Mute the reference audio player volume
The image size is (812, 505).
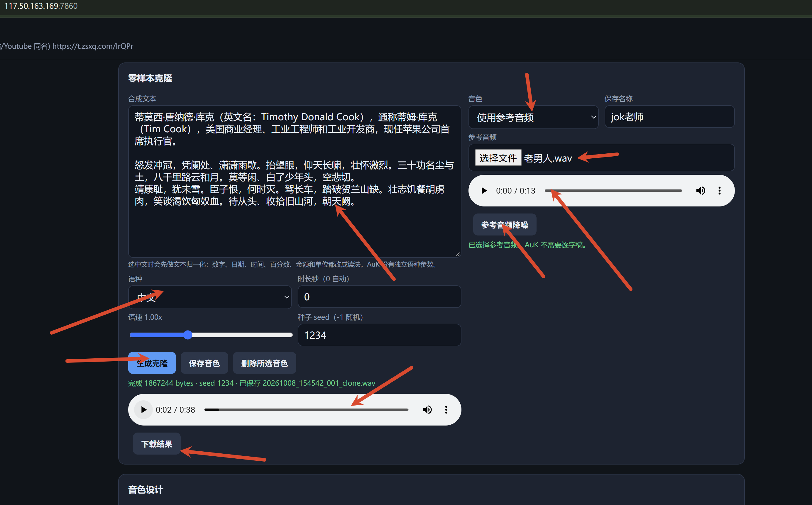pos(701,191)
